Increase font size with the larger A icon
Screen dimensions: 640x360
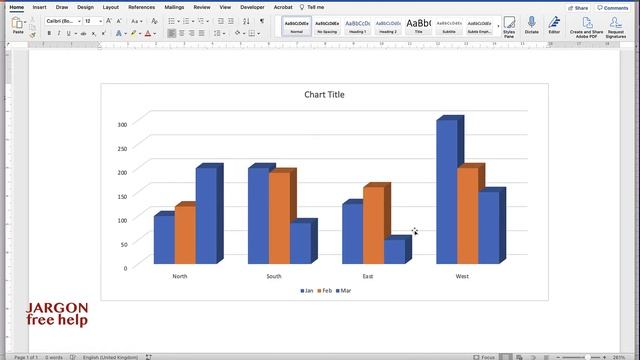coord(109,21)
